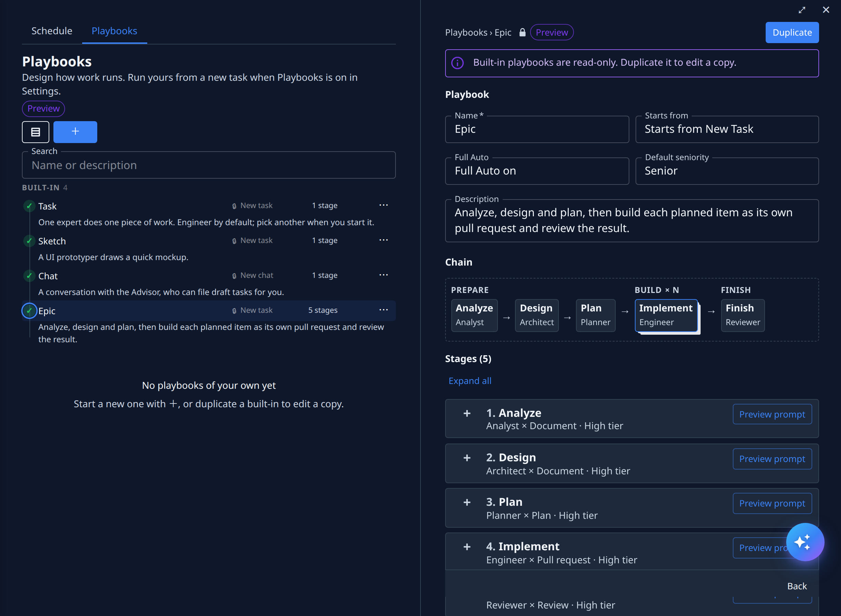This screenshot has width=841, height=616.
Task: Select the Implement Engineer chain node
Action: [x=666, y=315]
